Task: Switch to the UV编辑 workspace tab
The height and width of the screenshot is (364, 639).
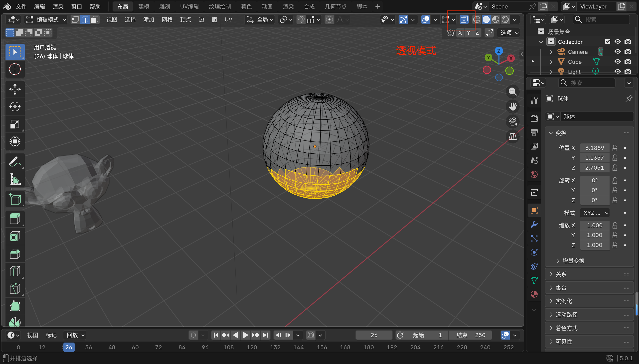Action: [189, 6]
